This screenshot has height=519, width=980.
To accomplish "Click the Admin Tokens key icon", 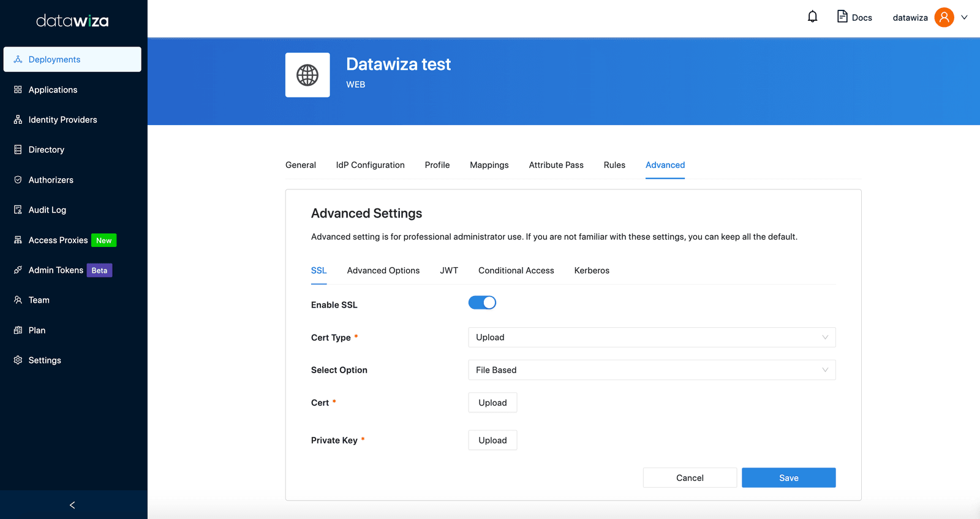I will [18, 270].
